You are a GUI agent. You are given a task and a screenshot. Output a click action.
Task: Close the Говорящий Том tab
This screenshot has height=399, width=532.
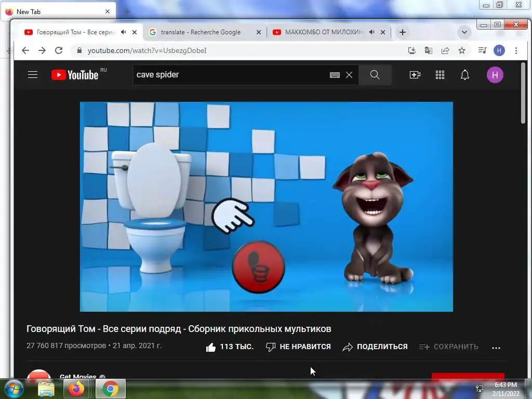135,32
